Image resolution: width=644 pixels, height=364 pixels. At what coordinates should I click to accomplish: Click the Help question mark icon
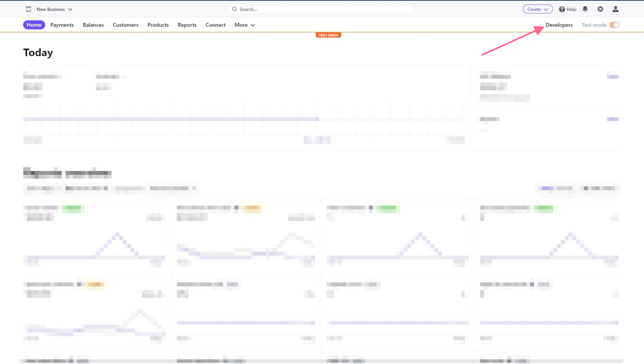562,9
